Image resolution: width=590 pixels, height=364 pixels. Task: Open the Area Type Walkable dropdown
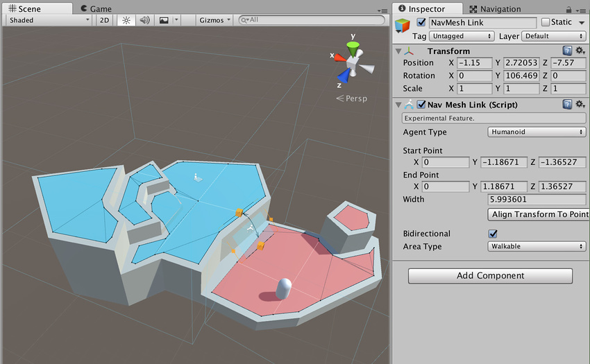[x=537, y=246]
